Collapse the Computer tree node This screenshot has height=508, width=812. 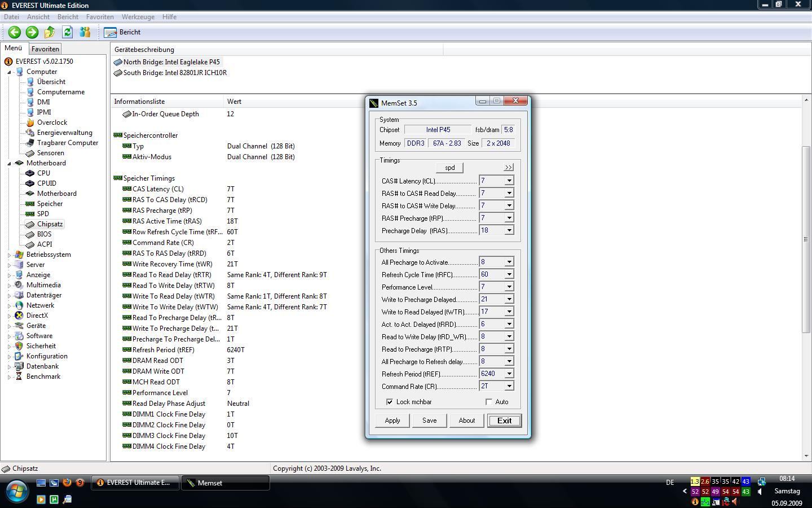click(x=9, y=72)
